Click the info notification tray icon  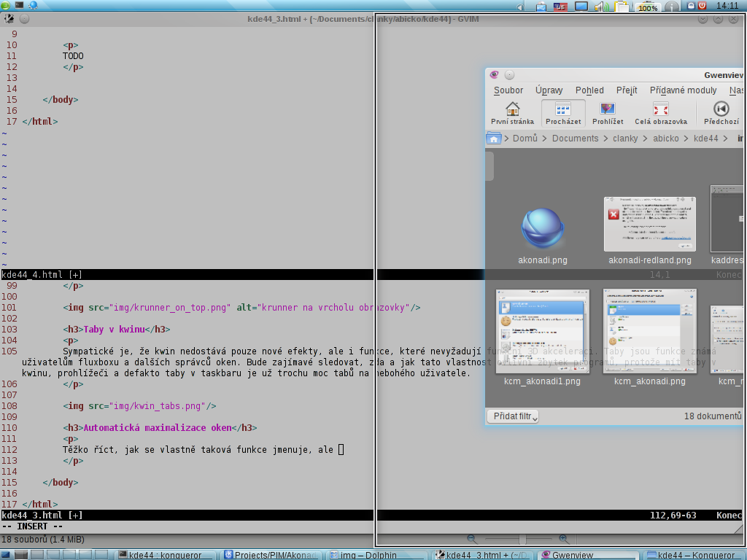click(x=672, y=6)
